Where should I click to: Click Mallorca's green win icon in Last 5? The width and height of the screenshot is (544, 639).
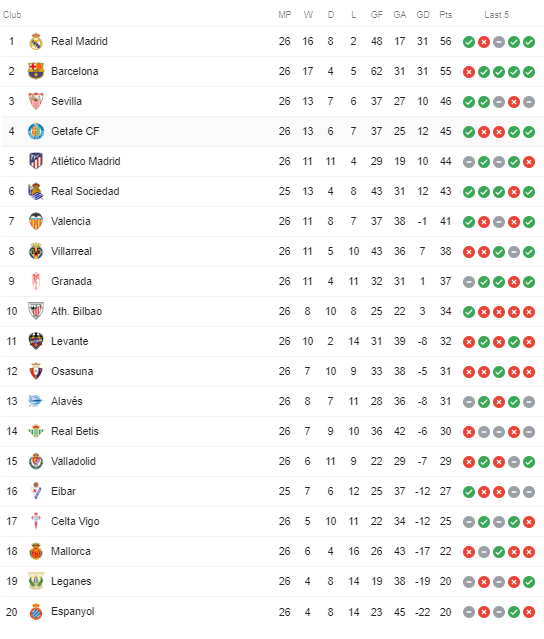[499, 552]
